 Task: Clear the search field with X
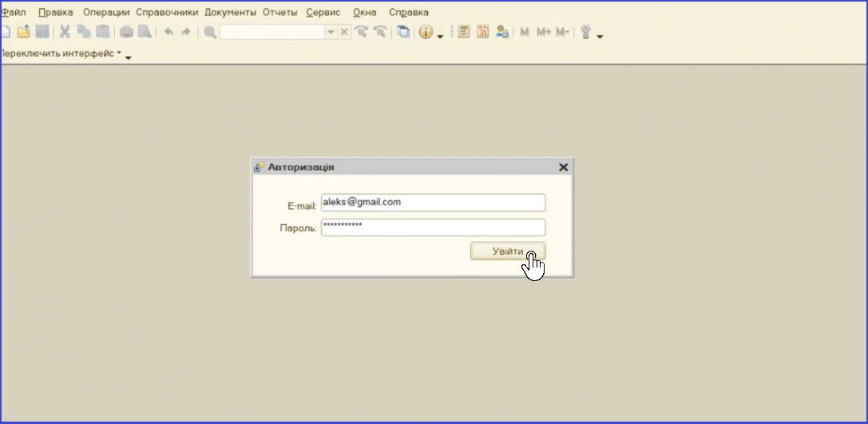(344, 32)
